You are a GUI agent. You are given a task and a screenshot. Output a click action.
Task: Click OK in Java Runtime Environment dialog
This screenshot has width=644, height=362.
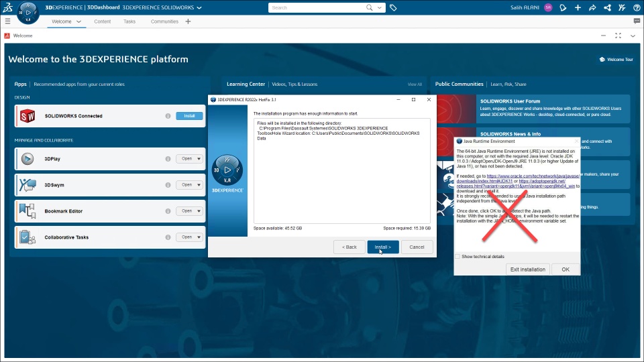coord(566,269)
